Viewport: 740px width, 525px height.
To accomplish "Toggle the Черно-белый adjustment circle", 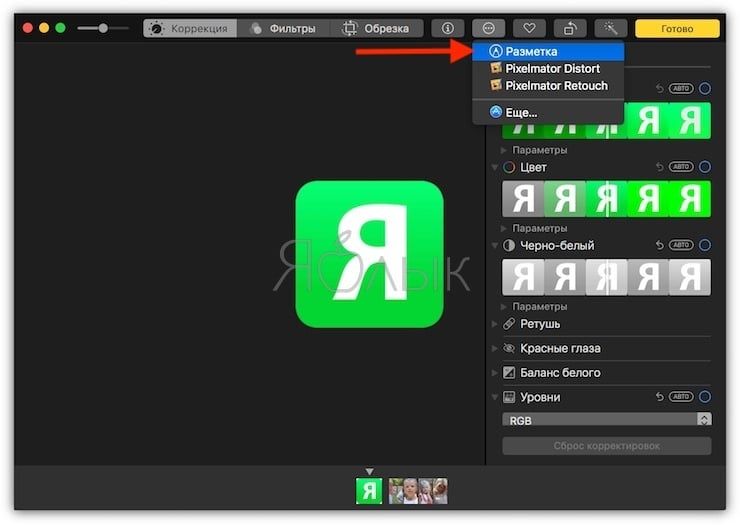I will point(705,245).
